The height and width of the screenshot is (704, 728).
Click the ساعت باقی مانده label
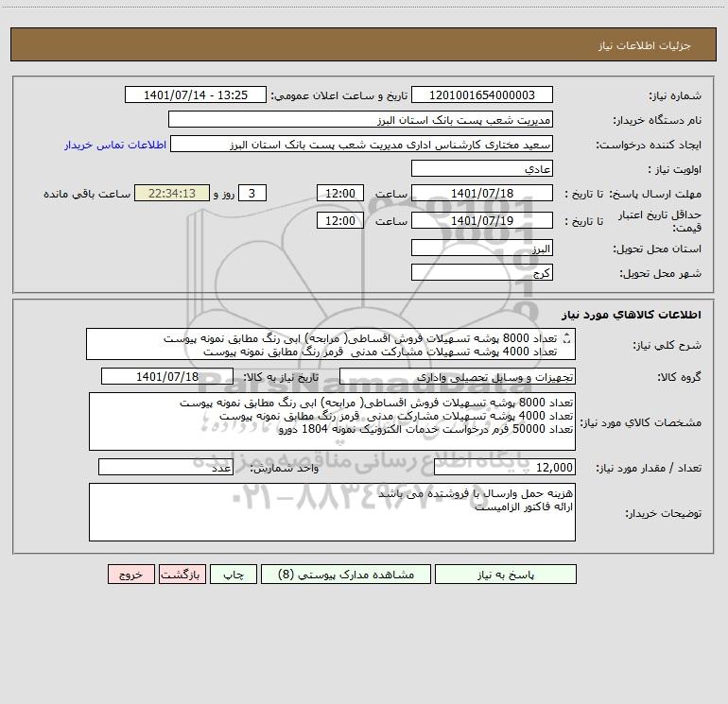click(87, 194)
